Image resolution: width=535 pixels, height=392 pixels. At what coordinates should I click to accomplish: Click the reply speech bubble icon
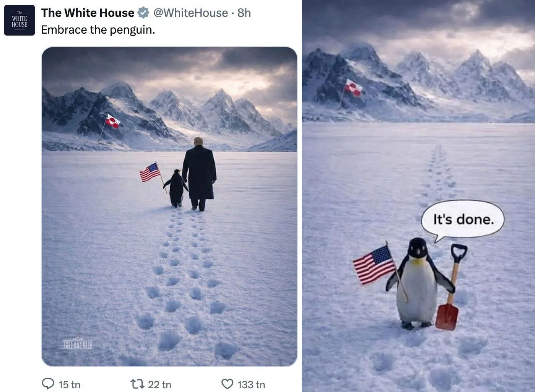(x=48, y=384)
